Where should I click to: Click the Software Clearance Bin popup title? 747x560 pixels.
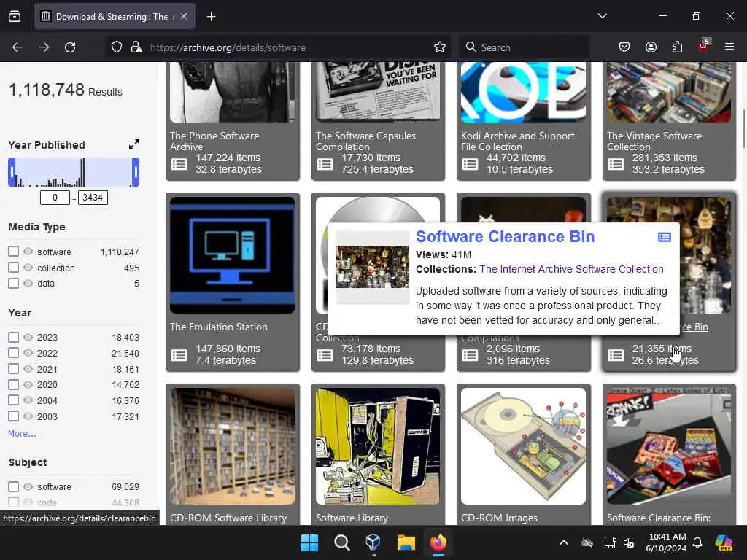[505, 237]
